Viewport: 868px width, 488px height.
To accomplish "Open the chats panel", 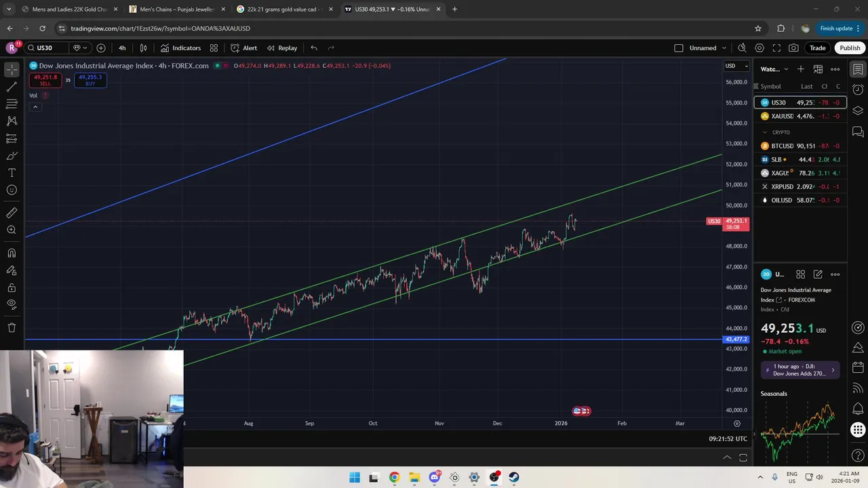I will (x=858, y=131).
